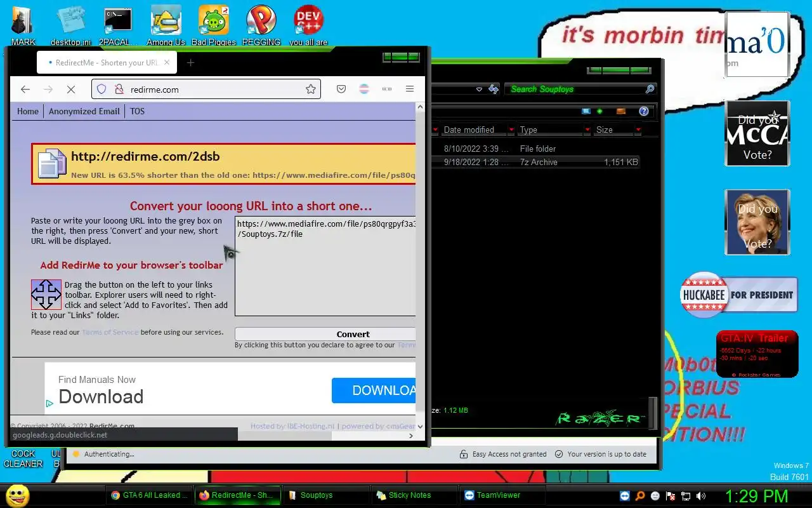Open a new Firefox tab
The height and width of the screenshot is (508, 812).
tap(190, 63)
